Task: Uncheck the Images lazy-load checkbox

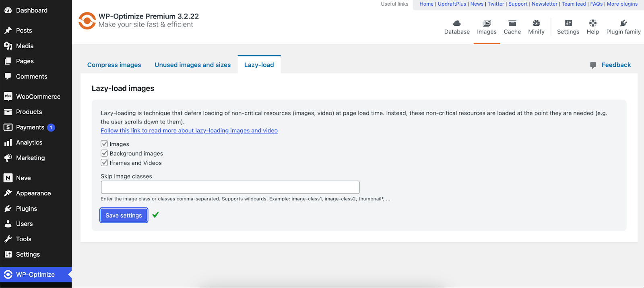Action: (104, 144)
